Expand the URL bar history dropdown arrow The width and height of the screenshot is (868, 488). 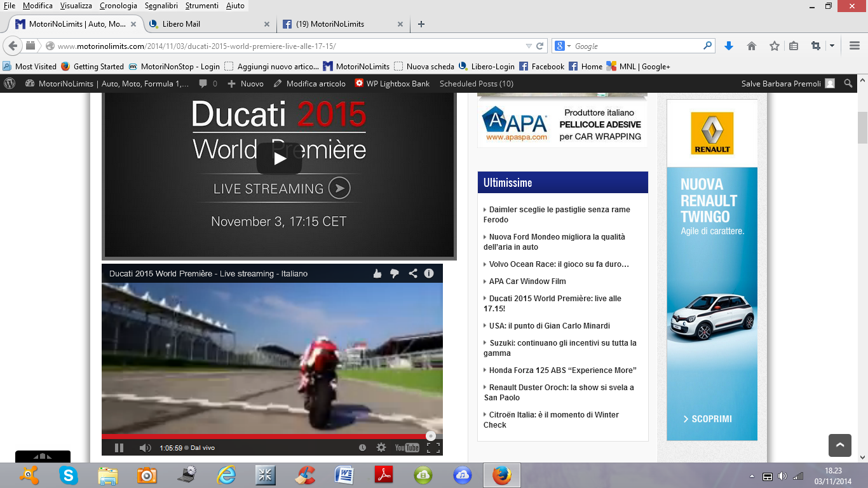point(529,46)
